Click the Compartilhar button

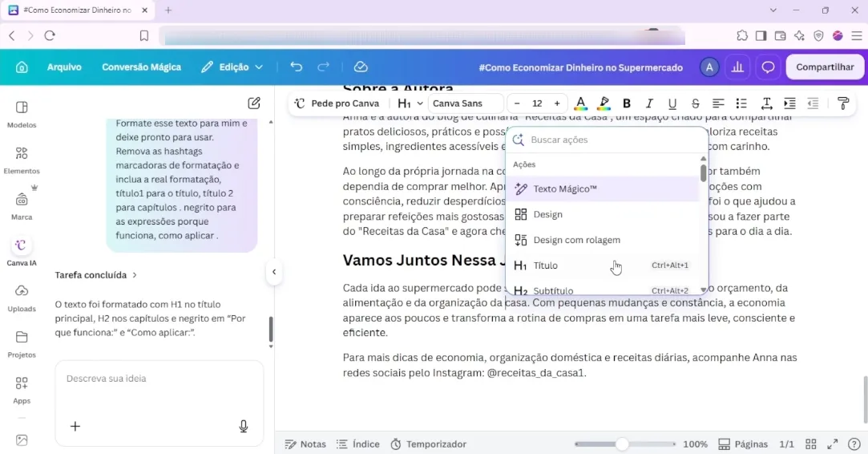click(825, 67)
